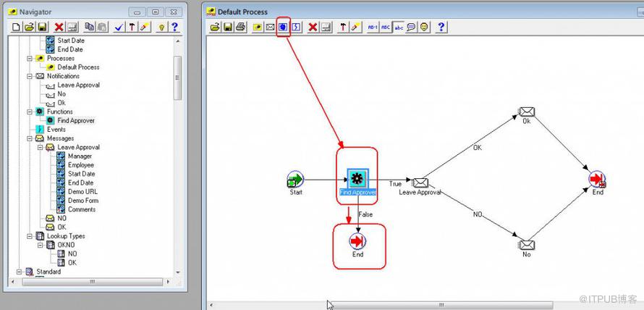Select the No notification node in diagram
This screenshot has height=310, width=644.
527,245
